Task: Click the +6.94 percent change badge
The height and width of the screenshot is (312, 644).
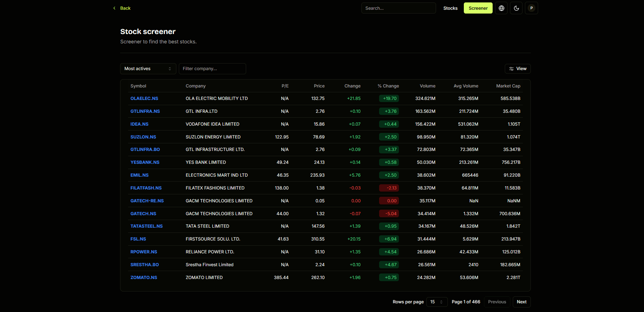Action: (x=389, y=239)
